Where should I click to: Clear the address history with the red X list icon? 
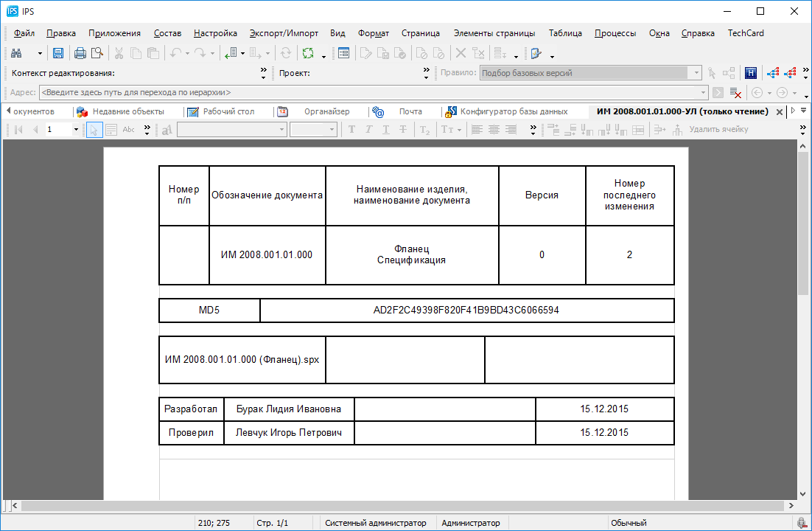735,93
